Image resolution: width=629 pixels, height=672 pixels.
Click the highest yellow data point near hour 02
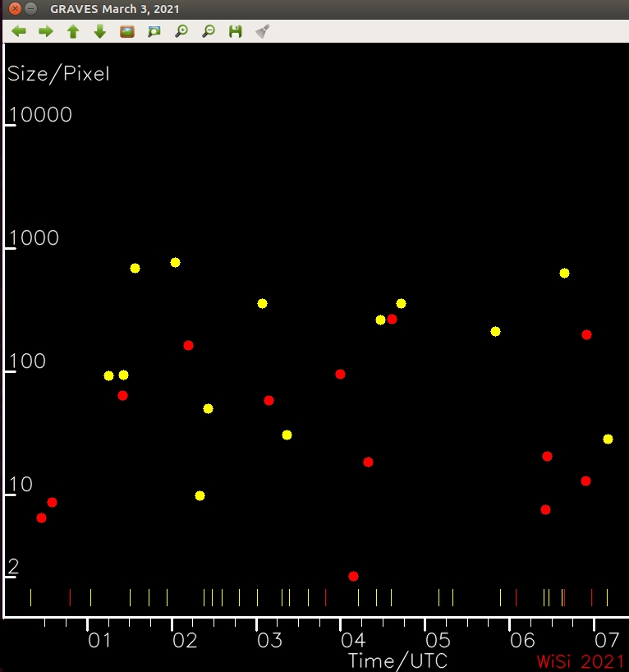click(x=175, y=262)
